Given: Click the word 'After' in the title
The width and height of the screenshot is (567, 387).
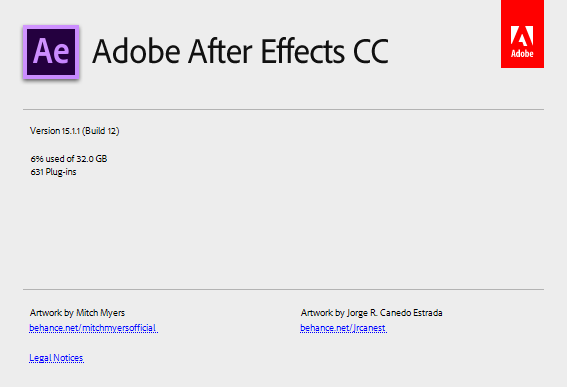Looking at the screenshot, I should click(x=220, y=51).
